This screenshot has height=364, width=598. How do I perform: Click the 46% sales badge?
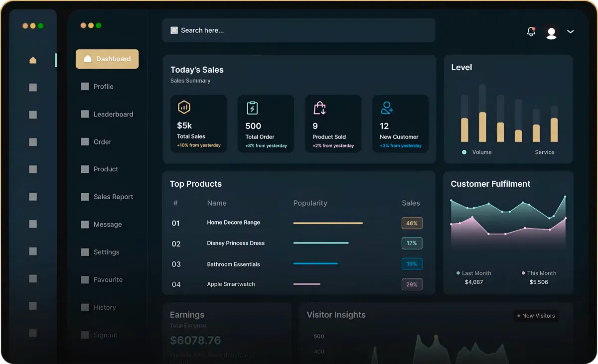pyautogui.click(x=412, y=223)
